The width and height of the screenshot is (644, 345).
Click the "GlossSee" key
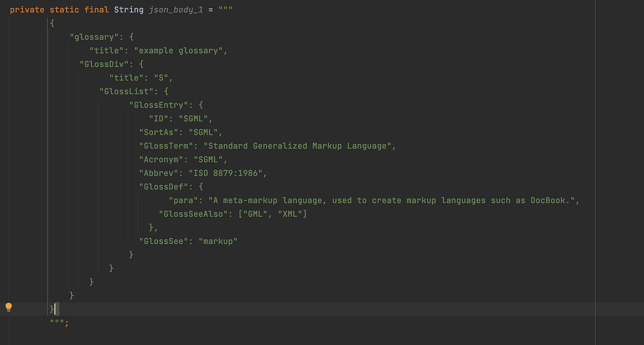(x=164, y=241)
